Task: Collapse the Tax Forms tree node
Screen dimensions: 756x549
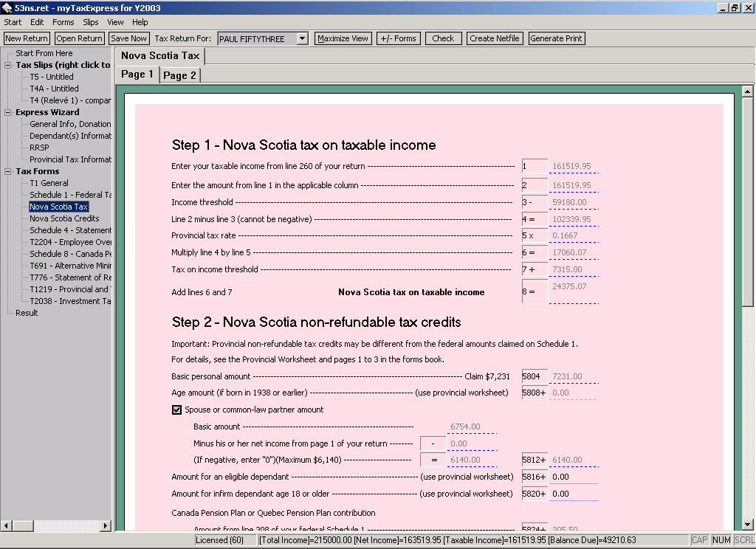Action: (9, 171)
